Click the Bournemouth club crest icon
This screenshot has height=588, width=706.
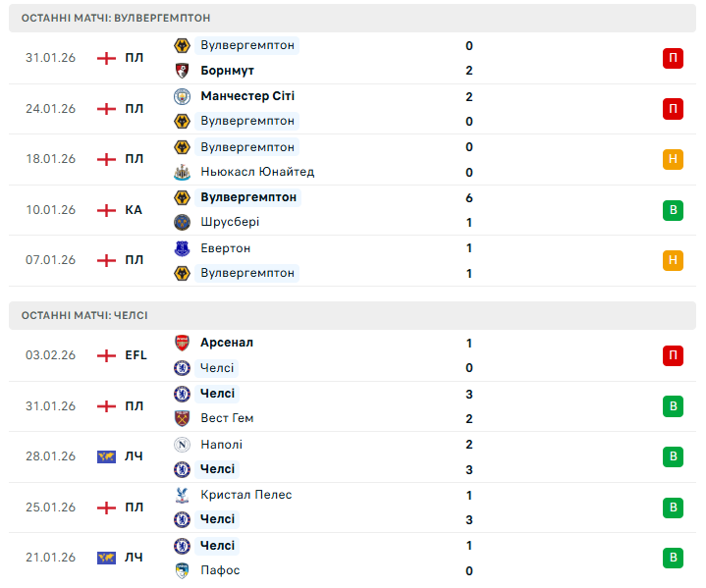[182, 71]
